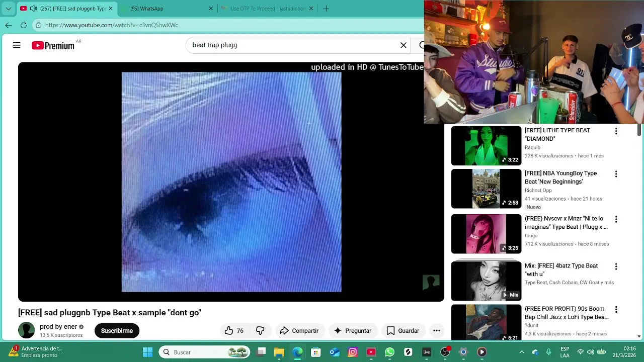This screenshot has height=362, width=644.
Task: Open ESP LAA language input indicator
Action: (x=565, y=352)
